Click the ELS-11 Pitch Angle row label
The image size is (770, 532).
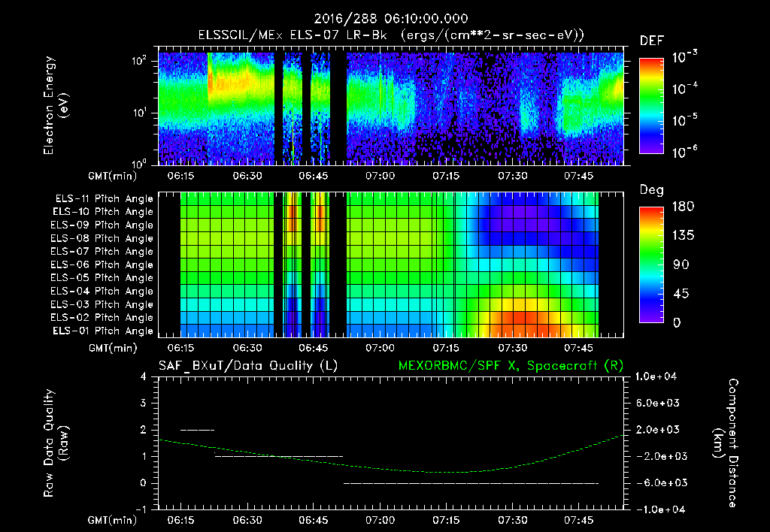click(x=104, y=199)
